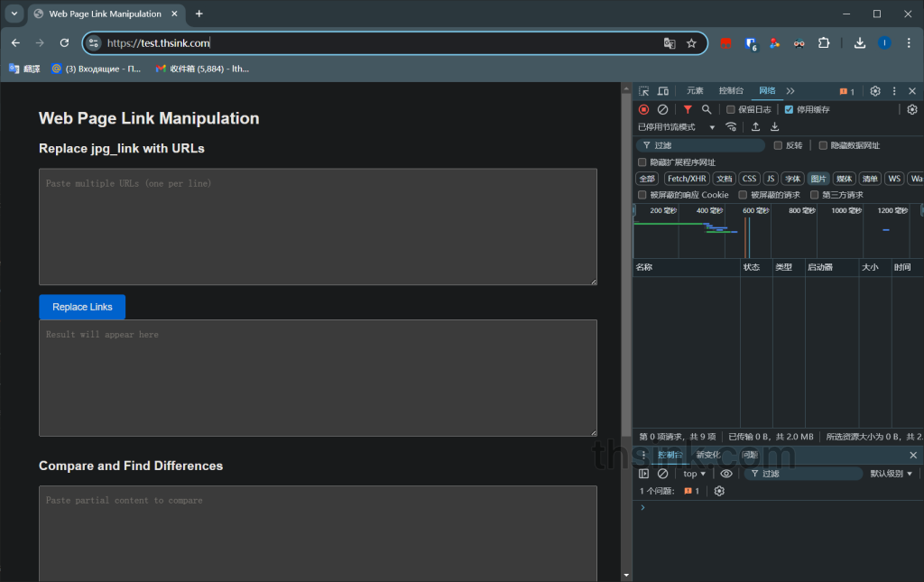Switch to the 元素 DevTools tab

[695, 91]
